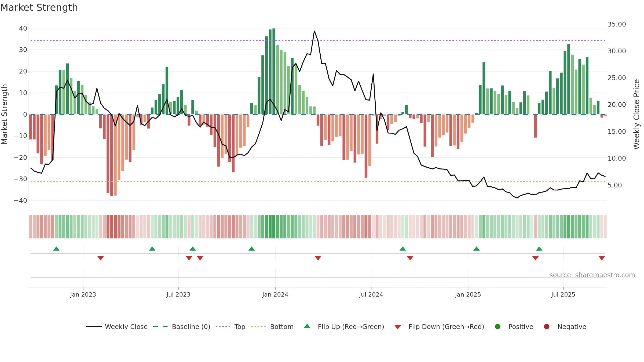
Task: Click the orange dotted Bottom legend icon
Action: (258, 327)
